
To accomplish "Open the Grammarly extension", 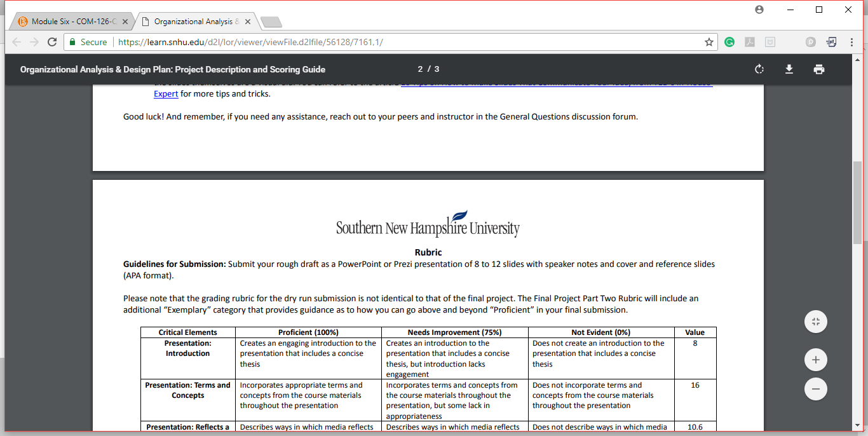I will (729, 42).
